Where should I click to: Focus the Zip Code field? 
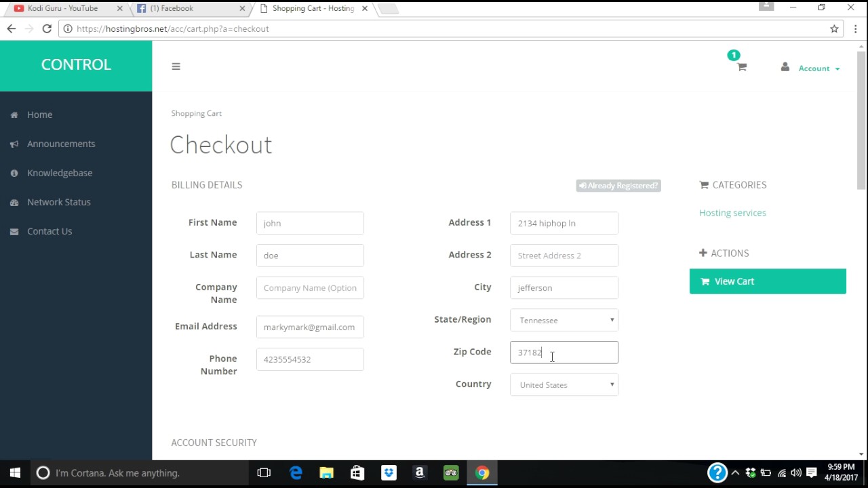pos(564,352)
